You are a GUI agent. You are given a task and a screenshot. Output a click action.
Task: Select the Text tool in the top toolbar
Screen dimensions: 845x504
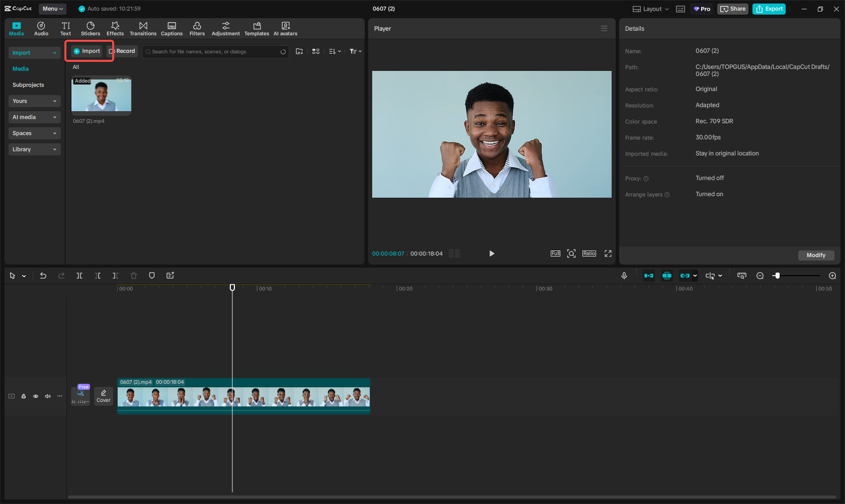pos(65,28)
